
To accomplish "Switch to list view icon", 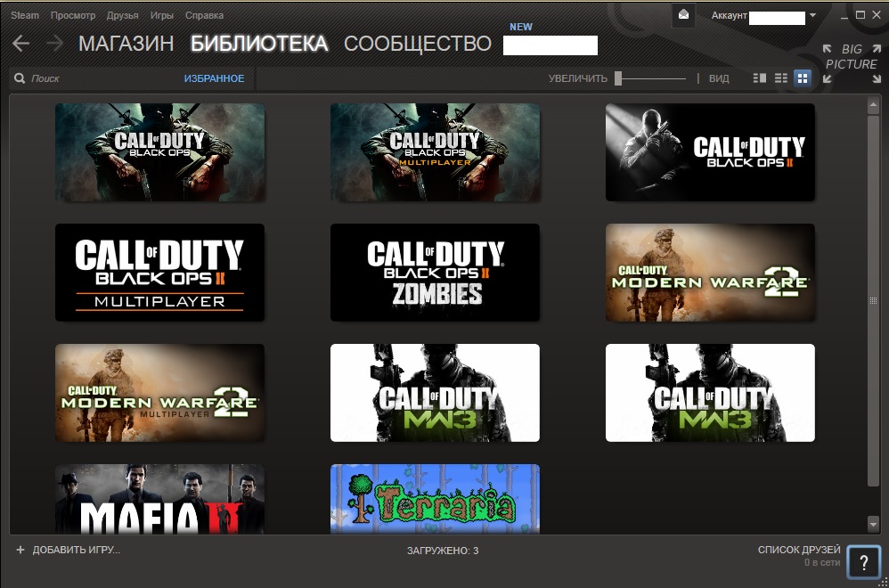I will [781, 78].
